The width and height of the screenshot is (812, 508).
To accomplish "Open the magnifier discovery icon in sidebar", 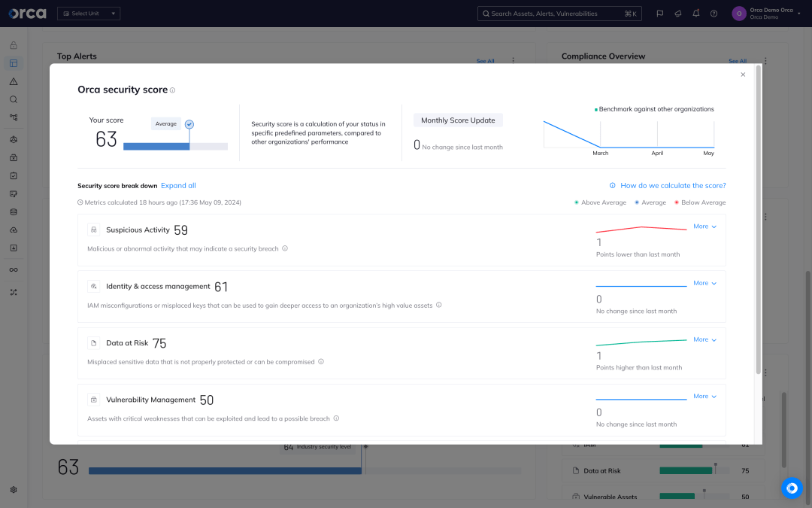I will pyautogui.click(x=14, y=99).
